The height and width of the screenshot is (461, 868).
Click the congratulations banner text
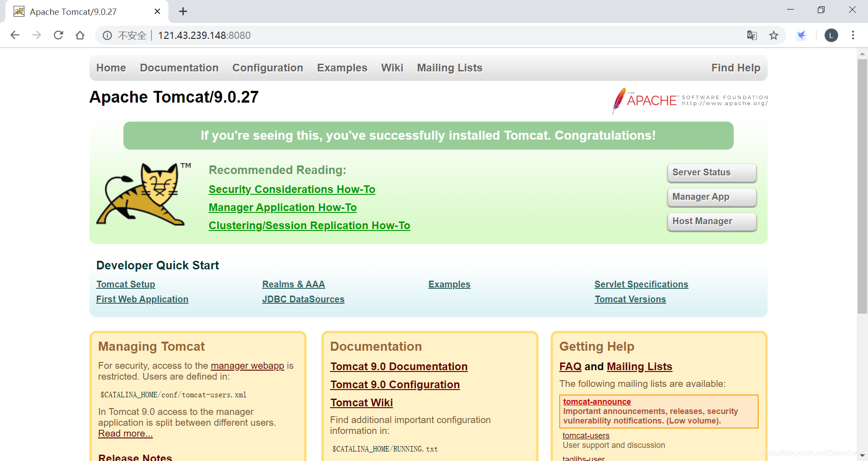coord(428,136)
